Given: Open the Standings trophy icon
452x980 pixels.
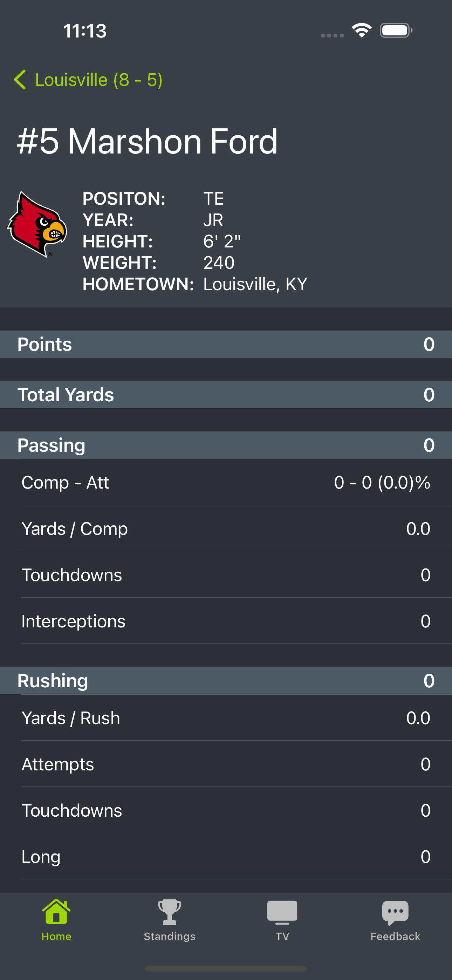Looking at the screenshot, I should tap(169, 912).
